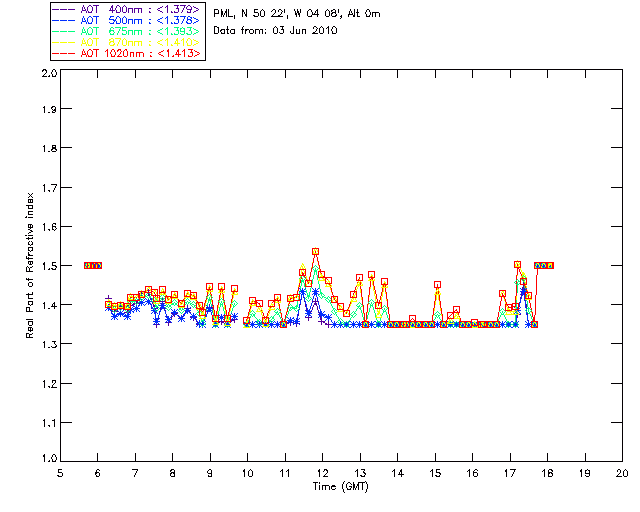
Task: Click the 18 x-axis tick label
Action: (x=547, y=473)
